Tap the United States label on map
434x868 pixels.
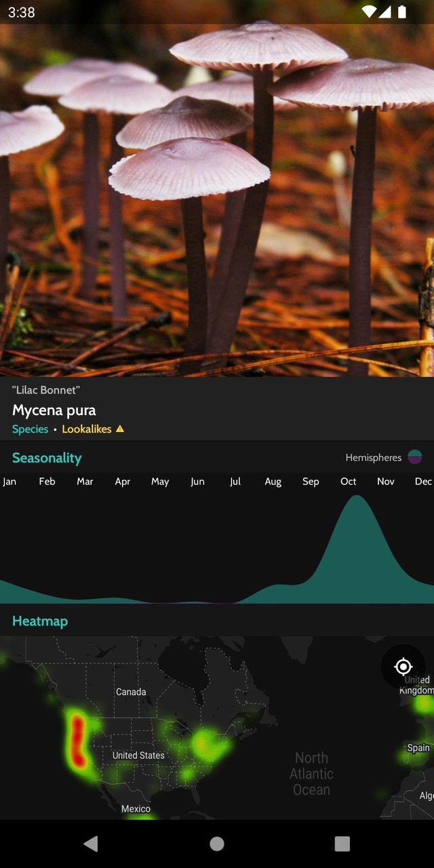point(138,755)
